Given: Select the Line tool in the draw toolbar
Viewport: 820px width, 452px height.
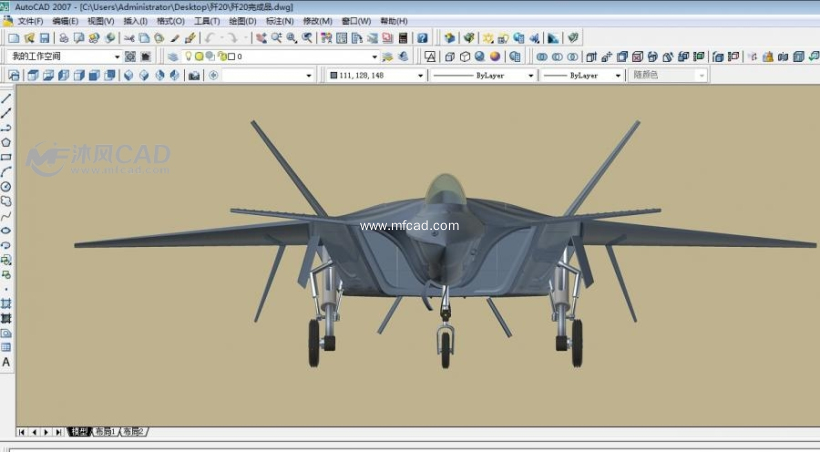Looking at the screenshot, I should point(6,99).
